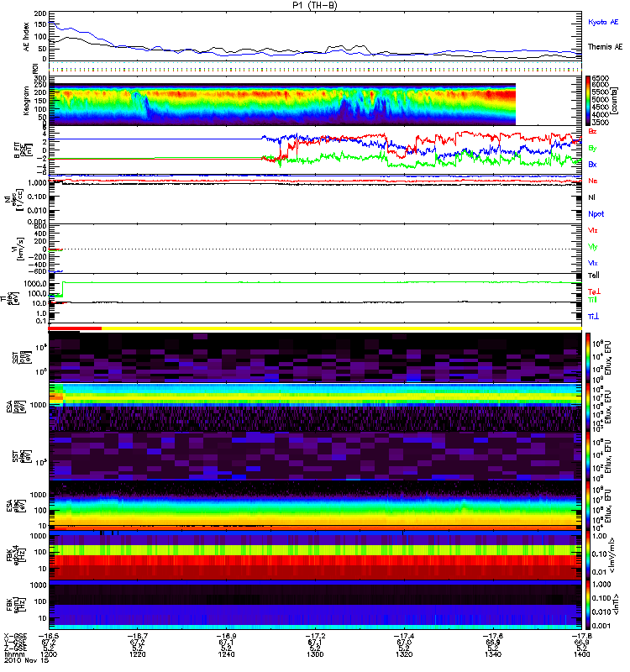Click the green "By" legend label
The width and height of the screenshot is (630, 672).
pyautogui.click(x=592, y=149)
